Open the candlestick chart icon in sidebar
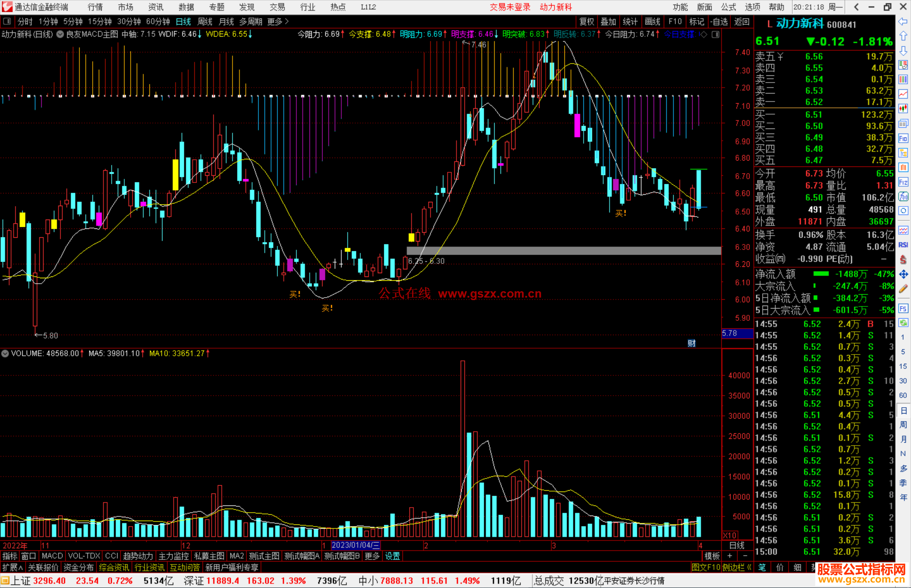Screen dimensions: 911x588 pyautogui.click(x=903, y=109)
